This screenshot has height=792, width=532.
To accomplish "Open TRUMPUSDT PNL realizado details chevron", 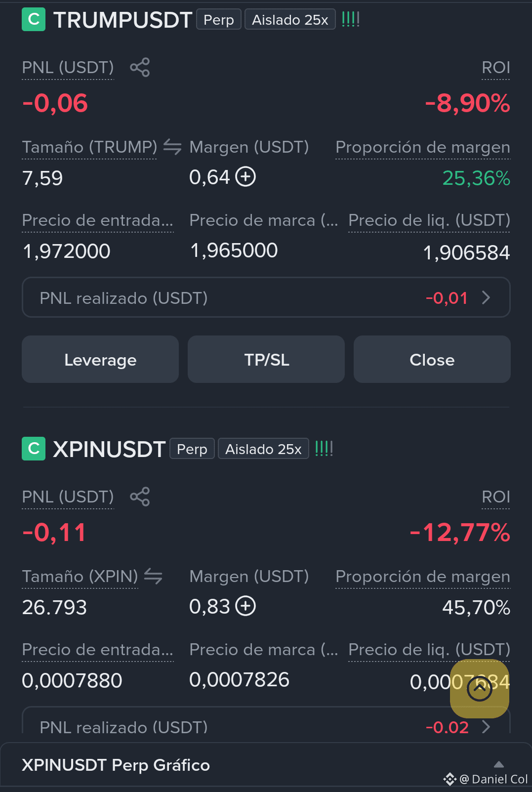I will [x=486, y=297].
